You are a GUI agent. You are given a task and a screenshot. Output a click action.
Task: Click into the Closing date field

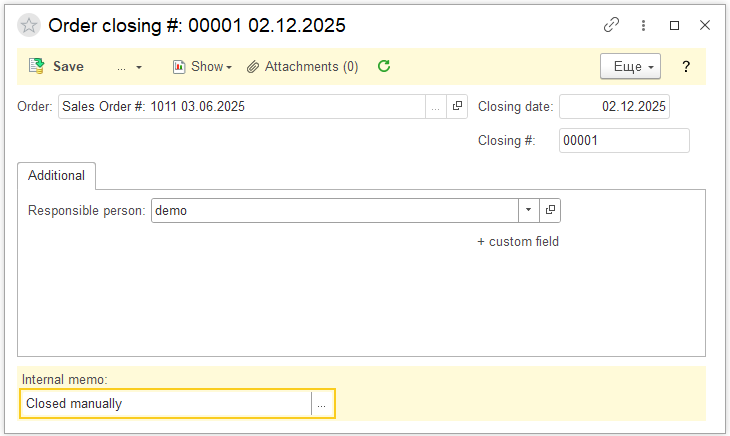pos(613,106)
